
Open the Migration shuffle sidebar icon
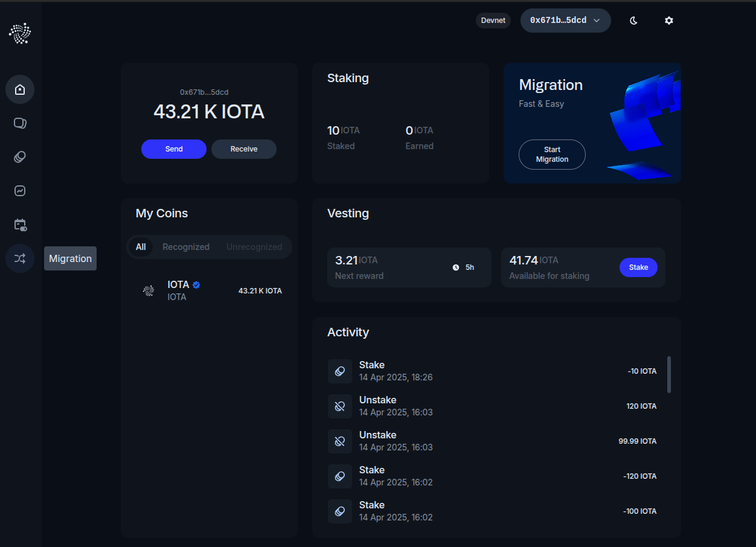pyautogui.click(x=20, y=258)
